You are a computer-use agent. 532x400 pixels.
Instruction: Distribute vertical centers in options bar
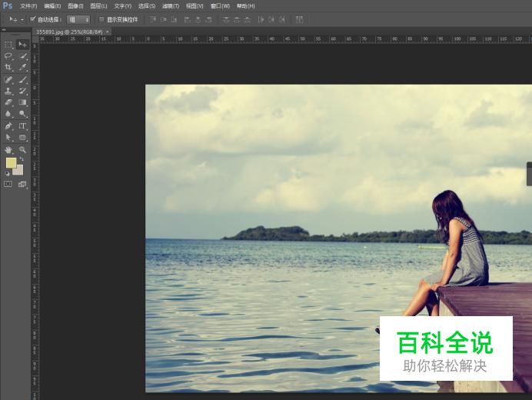coord(237,20)
